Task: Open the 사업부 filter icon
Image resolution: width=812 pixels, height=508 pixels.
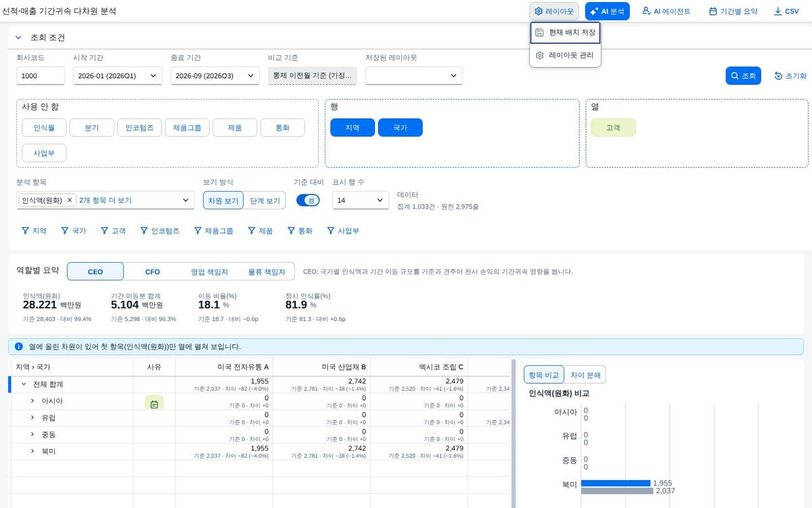Action: pos(331,231)
